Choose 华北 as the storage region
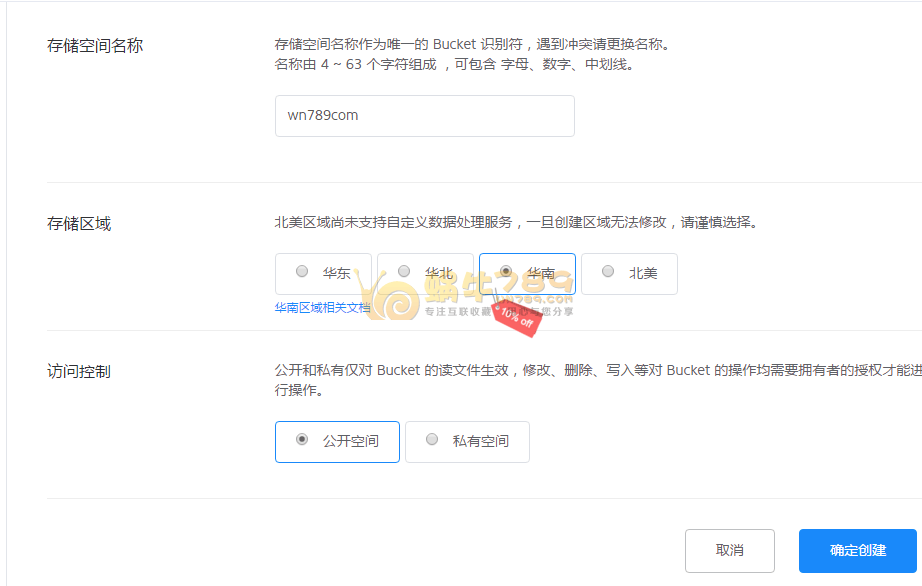Screen dimensions: 922x586 425,272
